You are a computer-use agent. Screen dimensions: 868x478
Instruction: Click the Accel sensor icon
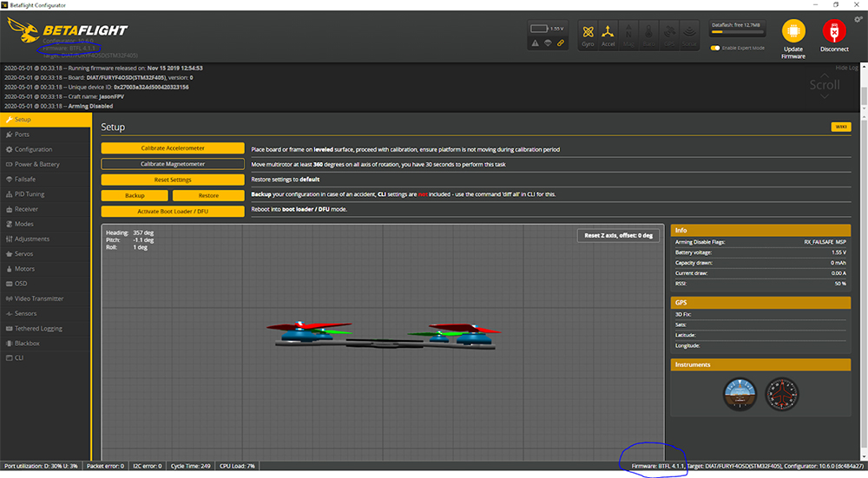point(608,35)
